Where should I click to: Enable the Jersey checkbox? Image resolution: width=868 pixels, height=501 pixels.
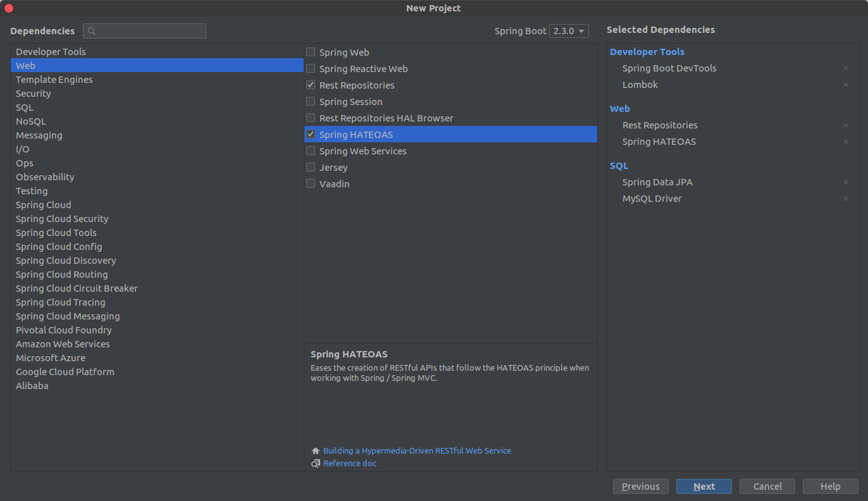(311, 168)
